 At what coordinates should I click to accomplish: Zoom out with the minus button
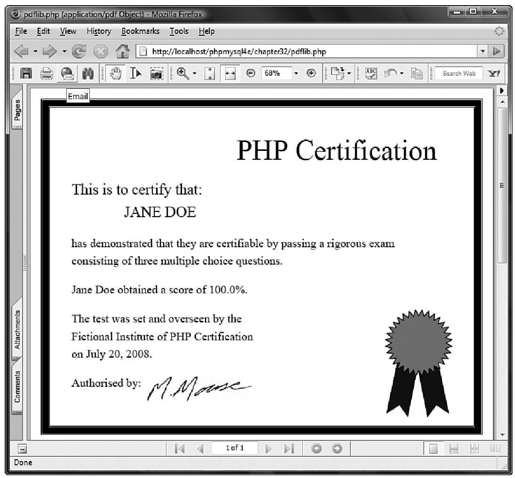251,73
